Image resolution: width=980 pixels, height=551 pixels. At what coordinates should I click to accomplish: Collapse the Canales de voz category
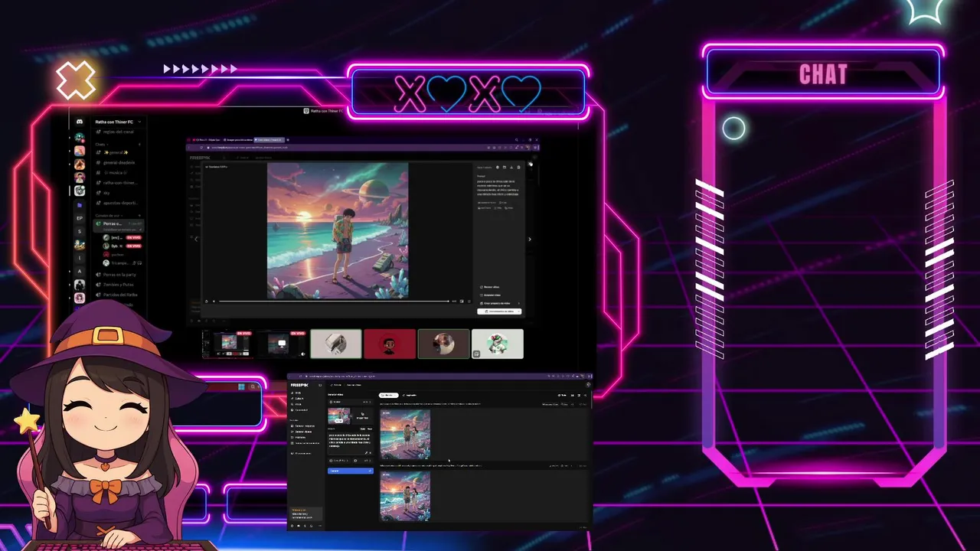(109, 216)
